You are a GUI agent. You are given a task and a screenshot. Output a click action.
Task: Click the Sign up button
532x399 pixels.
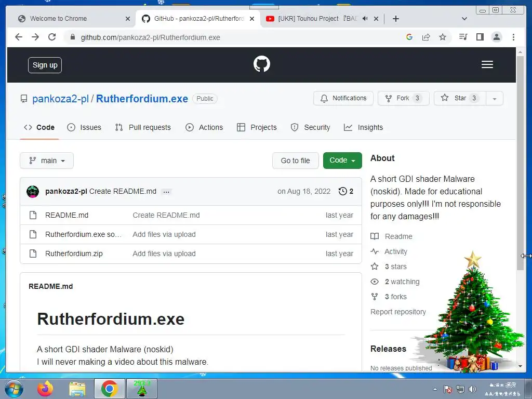click(x=45, y=65)
